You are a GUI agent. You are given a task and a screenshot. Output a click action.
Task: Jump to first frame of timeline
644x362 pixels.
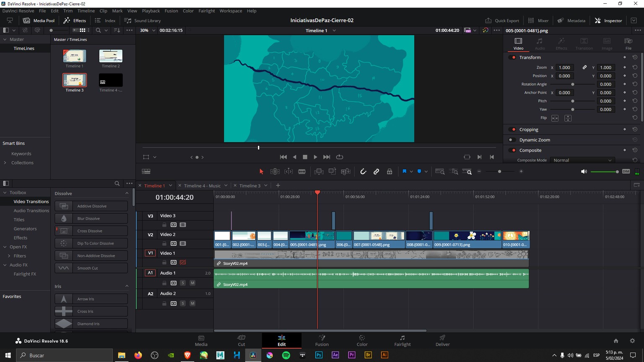pyautogui.click(x=283, y=157)
